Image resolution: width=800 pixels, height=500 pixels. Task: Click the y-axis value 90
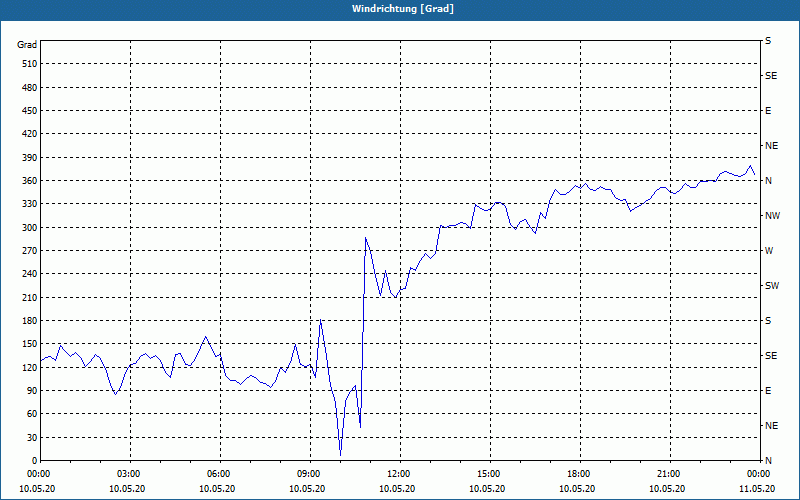(32, 391)
